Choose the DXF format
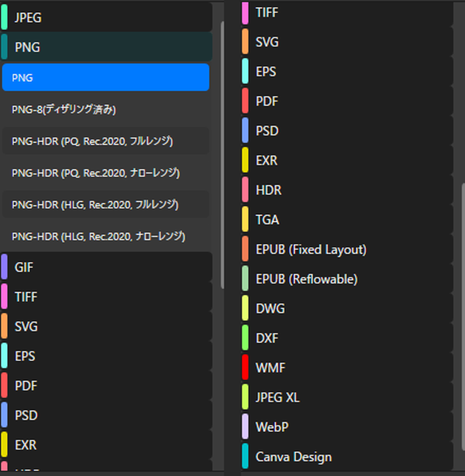465x476 pixels. pos(347,337)
